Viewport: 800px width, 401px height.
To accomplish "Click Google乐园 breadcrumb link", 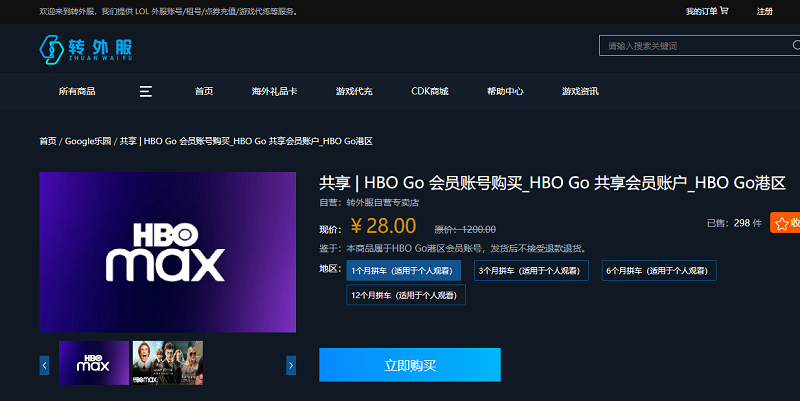I will [88, 141].
